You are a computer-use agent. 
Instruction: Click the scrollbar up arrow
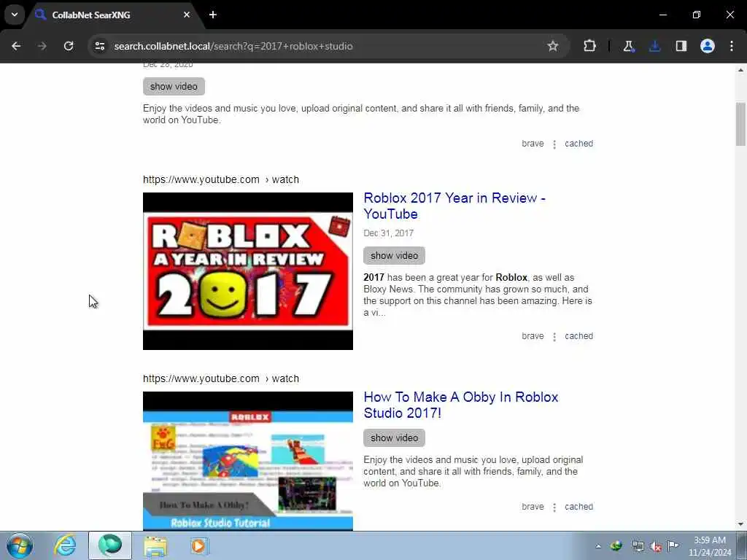coord(740,70)
